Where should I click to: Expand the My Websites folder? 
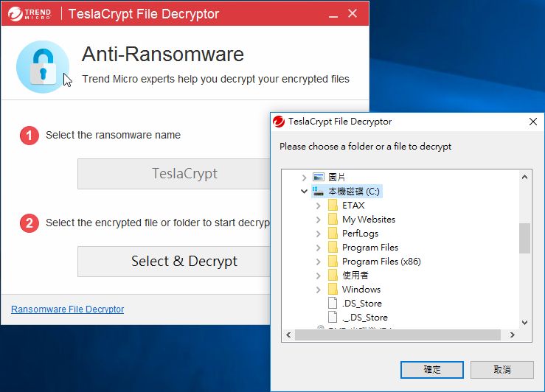pos(318,220)
